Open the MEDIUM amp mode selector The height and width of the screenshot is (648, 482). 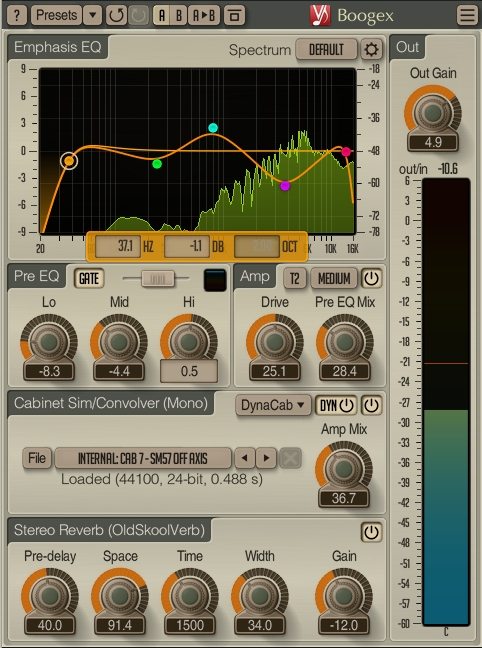(334, 279)
